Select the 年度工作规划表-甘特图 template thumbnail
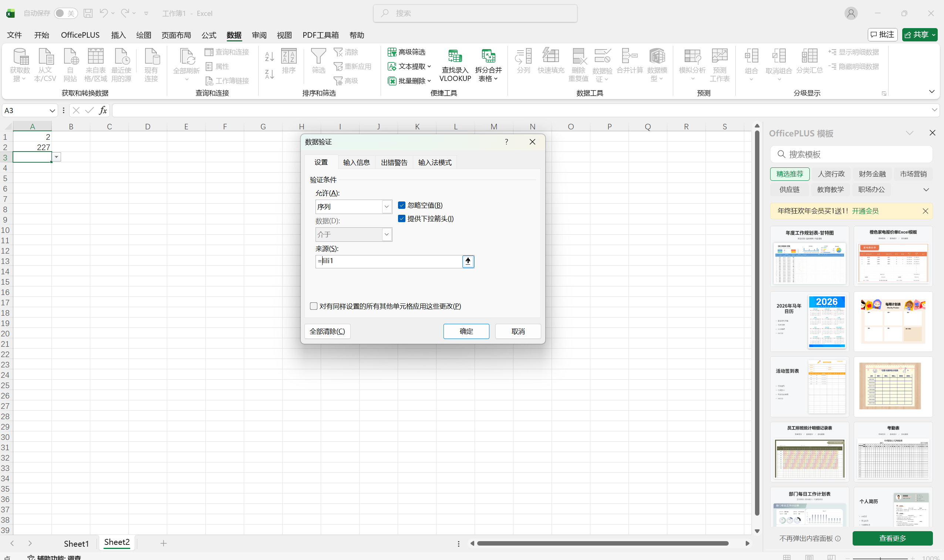This screenshot has width=944, height=560. coord(809,256)
